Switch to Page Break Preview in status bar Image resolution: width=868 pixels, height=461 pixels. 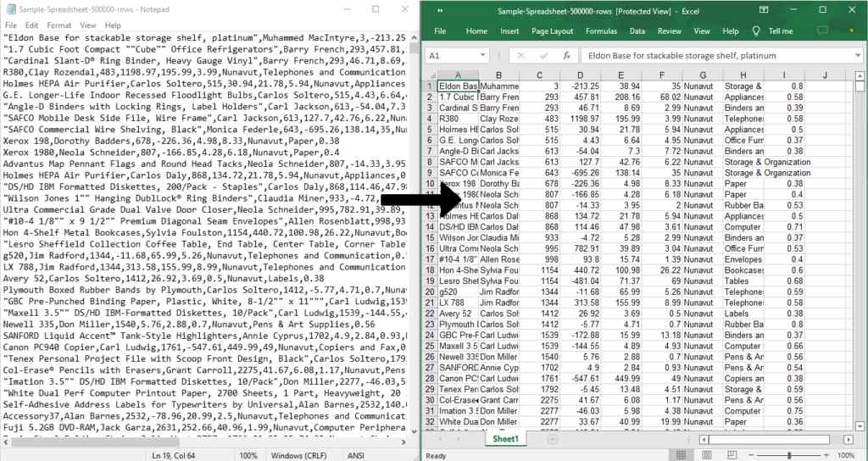[x=732, y=455]
